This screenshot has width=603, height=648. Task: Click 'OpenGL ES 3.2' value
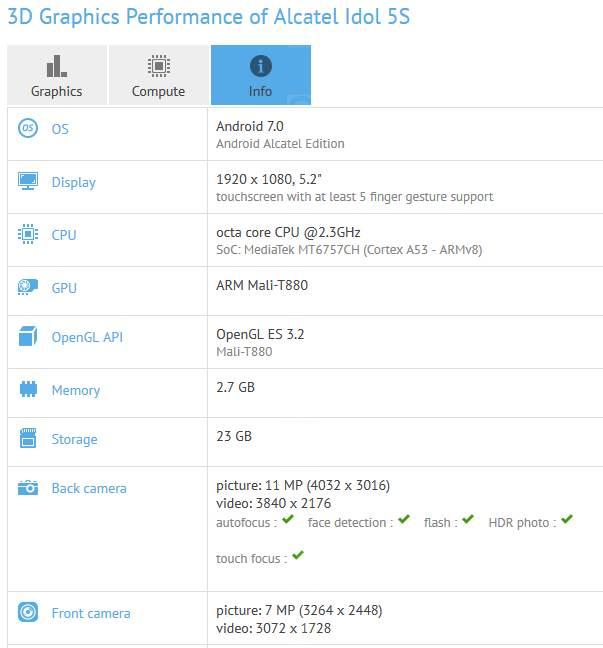click(x=260, y=334)
